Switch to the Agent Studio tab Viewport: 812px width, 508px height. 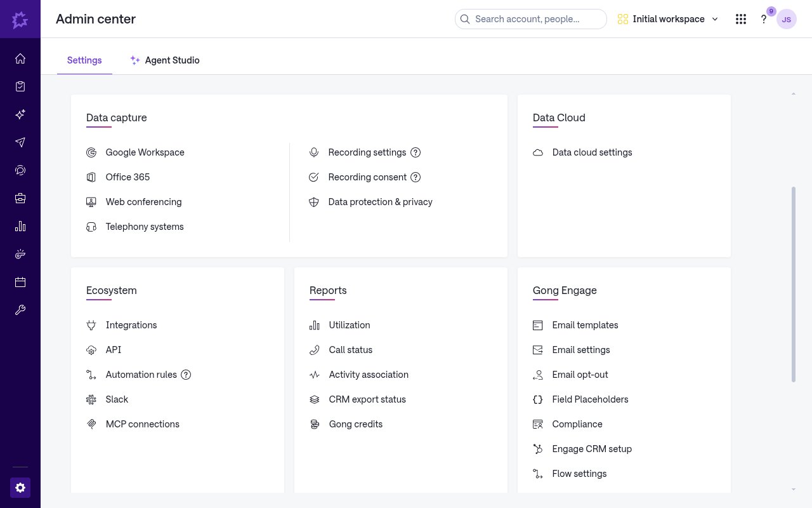point(165,60)
